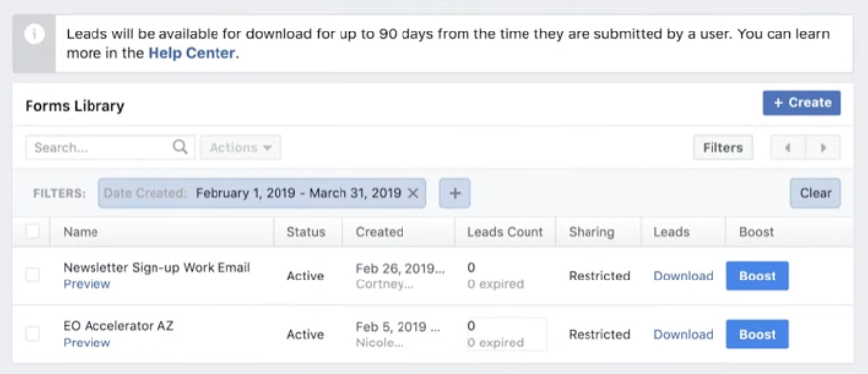Open the Actions dropdown
868x374 pixels.
pyautogui.click(x=240, y=148)
